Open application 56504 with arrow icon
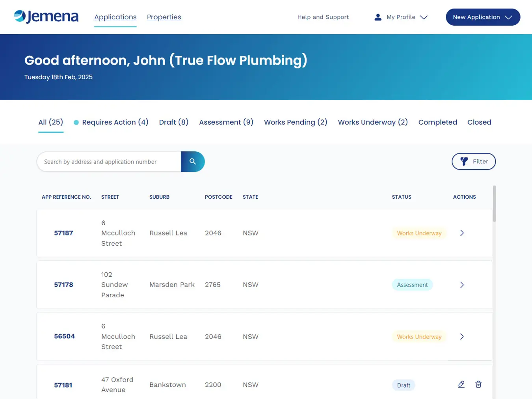532x399 pixels. tap(462, 337)
